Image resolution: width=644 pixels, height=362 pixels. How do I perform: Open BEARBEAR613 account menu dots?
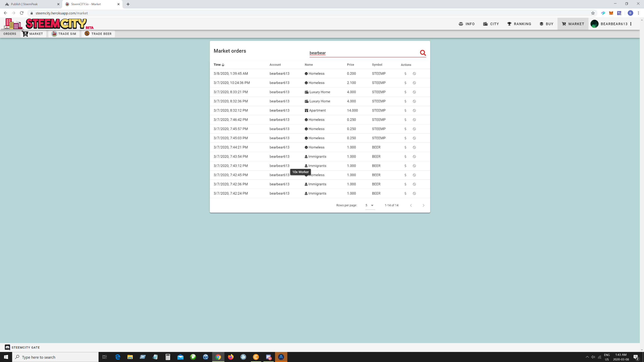(631, 24)
